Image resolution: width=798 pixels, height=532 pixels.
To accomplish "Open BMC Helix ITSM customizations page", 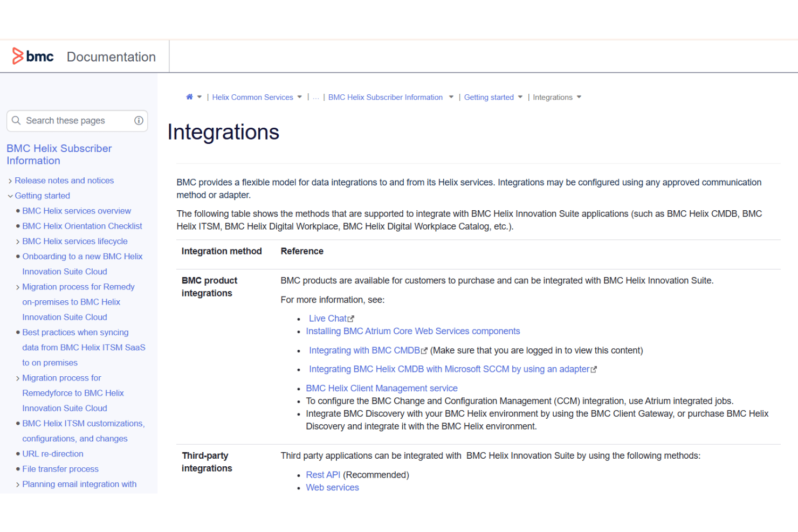I will (x=84, y=431).
